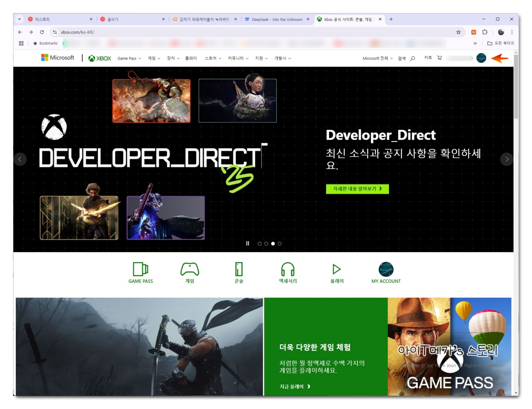View site information icon in address bar
The width and height of the screenshot is (532, 409).
55,32
